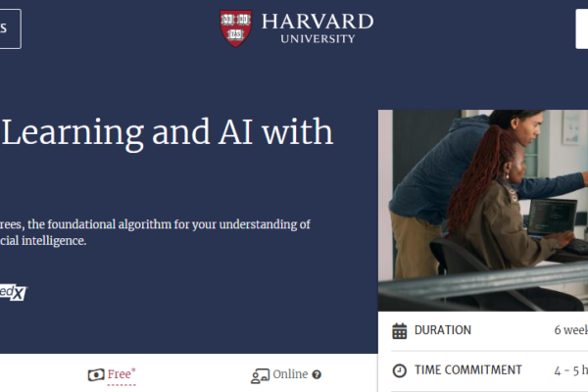Click the outlined button at top left

pos(9,28)
